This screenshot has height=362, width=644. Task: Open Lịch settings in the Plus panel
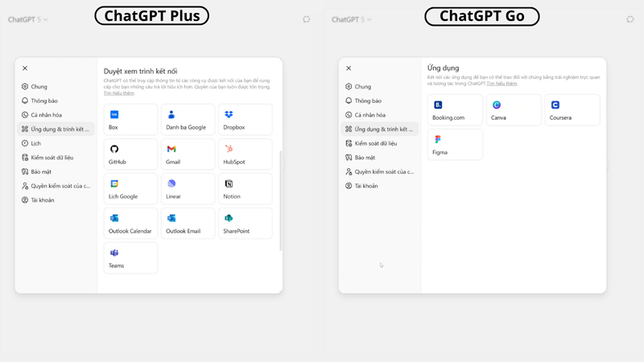[x=35, y=143]
